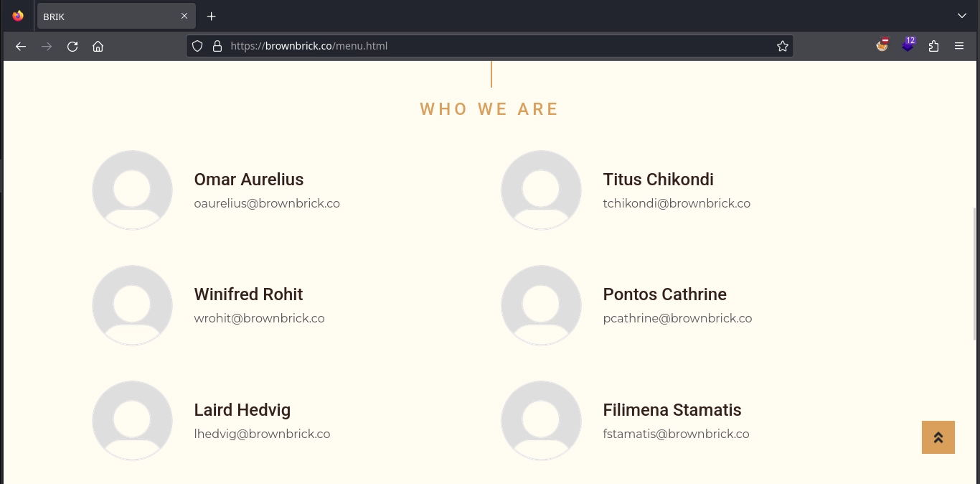Open the Extensions puzzle-piece panel
980x484 pixels.
click(933, 46)
